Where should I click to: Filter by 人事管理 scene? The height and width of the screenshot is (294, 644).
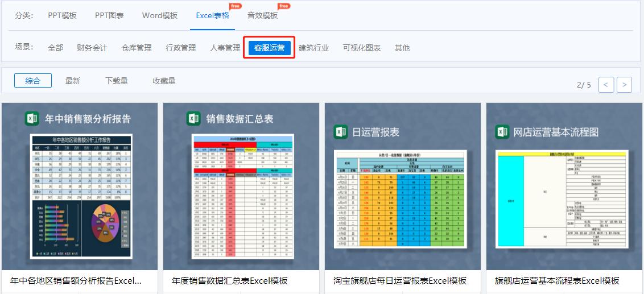(x=225, y=48)
